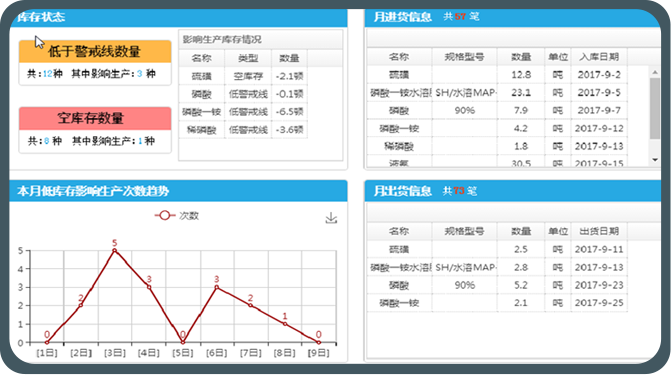Image resolution: width=671 pixels, height=375 pixels.
Task: Select the 稀磷酸 row in inventory table
Action: click(243, 130)
